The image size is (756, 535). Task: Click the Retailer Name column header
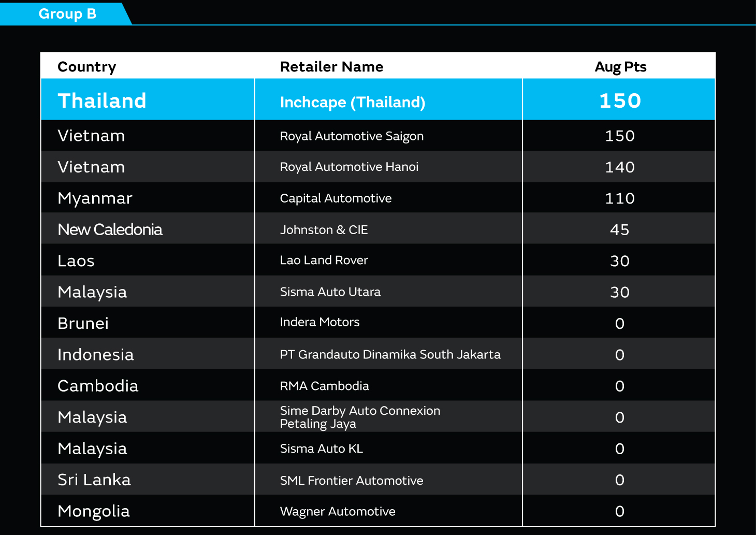coord(331,67)
